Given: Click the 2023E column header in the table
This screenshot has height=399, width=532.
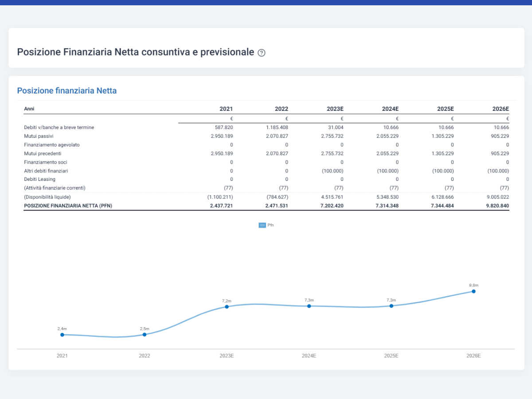Looking at the screenshot, I should click(335, 109).
